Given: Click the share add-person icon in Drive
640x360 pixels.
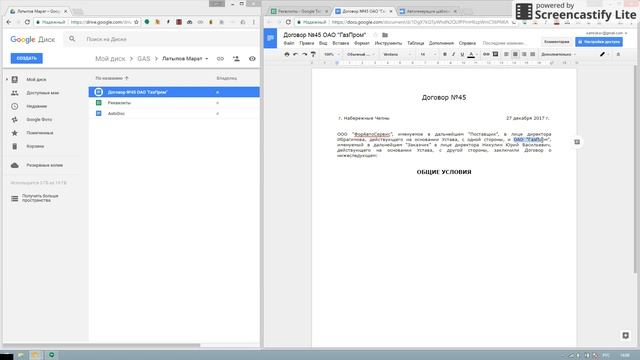Looking at the screenshot, I should 236,59.
